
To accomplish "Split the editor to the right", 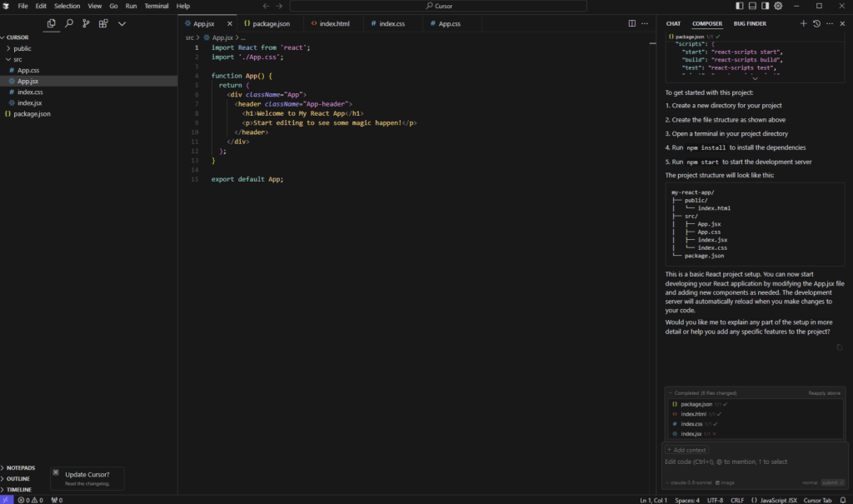I will coord(632,23).
